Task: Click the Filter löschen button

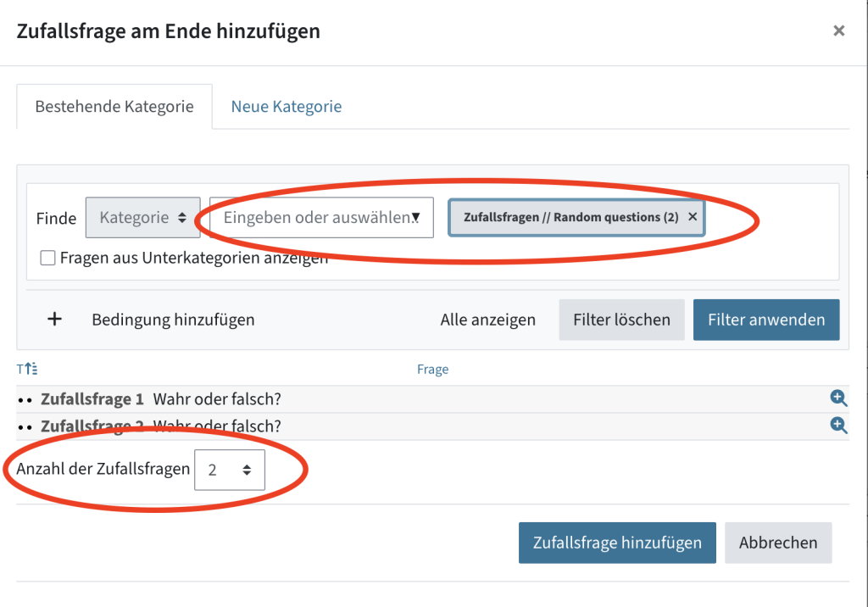Action: (621, 320)
